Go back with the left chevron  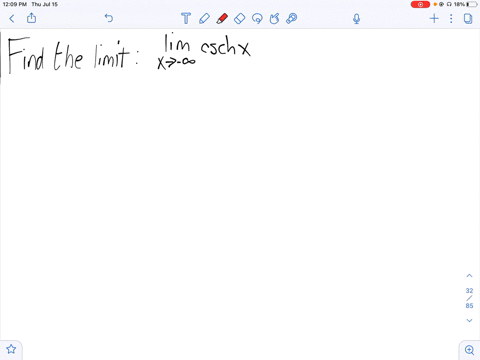click(x=12, y=18)
